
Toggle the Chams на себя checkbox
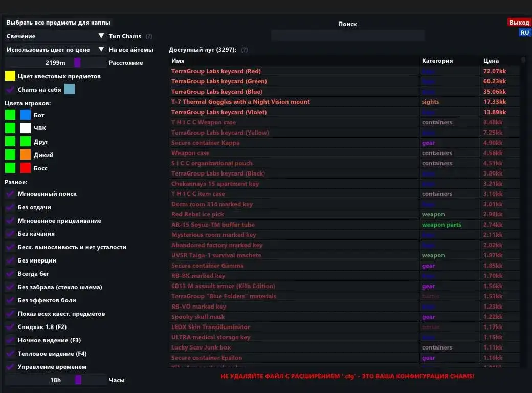point(10,90)
